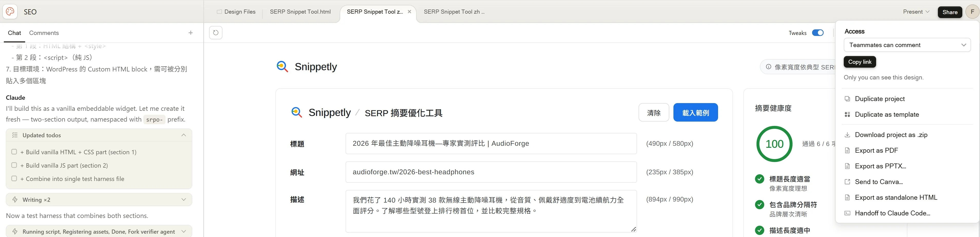Click the reload preview icon
Viewport: 980px width, 237px height.
click(216, 33)
